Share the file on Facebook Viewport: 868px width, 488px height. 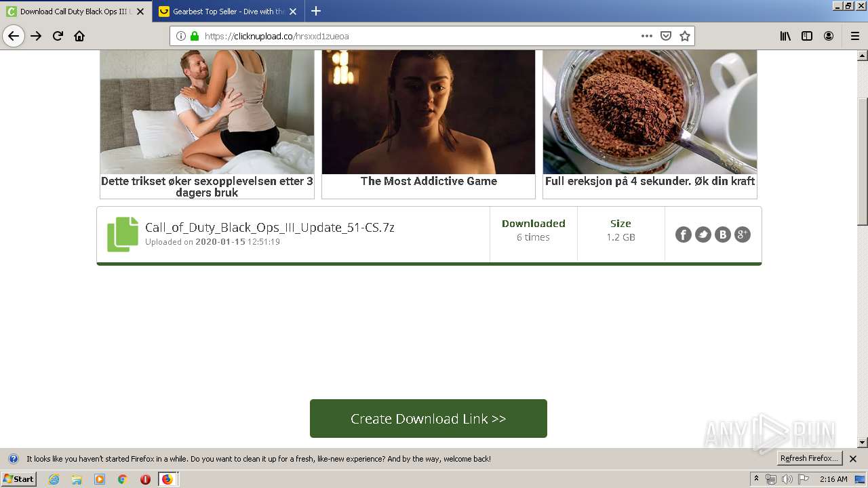(x=684, y=235)
